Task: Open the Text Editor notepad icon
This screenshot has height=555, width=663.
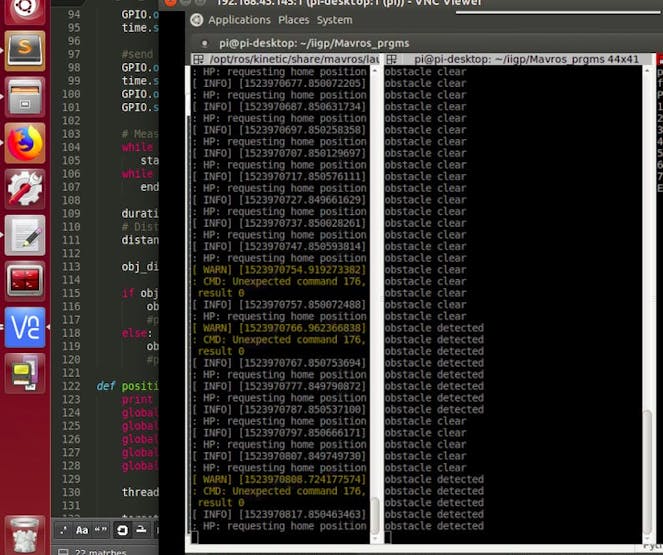Action: click(x=25, y=235)
